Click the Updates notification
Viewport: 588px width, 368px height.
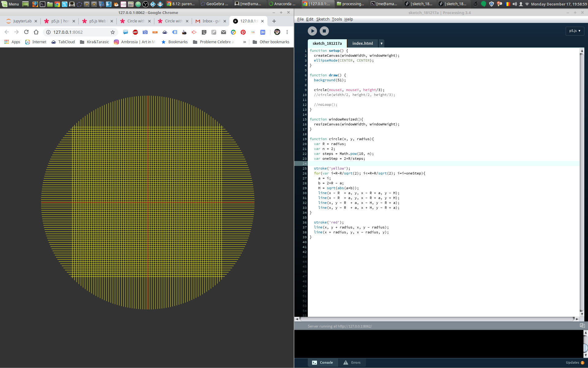(575, 362)
